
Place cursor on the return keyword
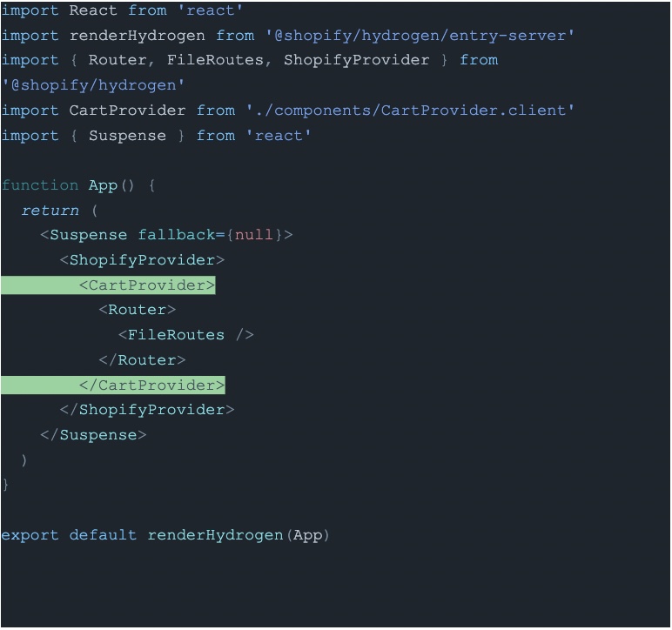(x=50, y=211)
